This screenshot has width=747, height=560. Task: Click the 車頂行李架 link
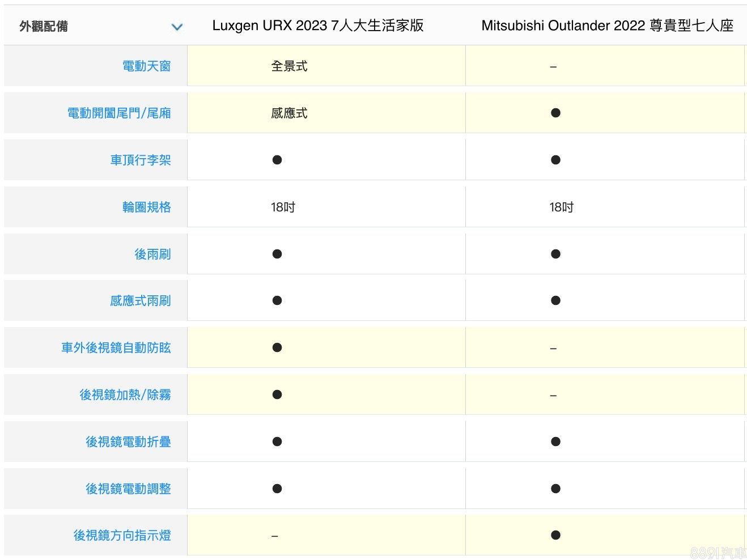tap(140, 160)
